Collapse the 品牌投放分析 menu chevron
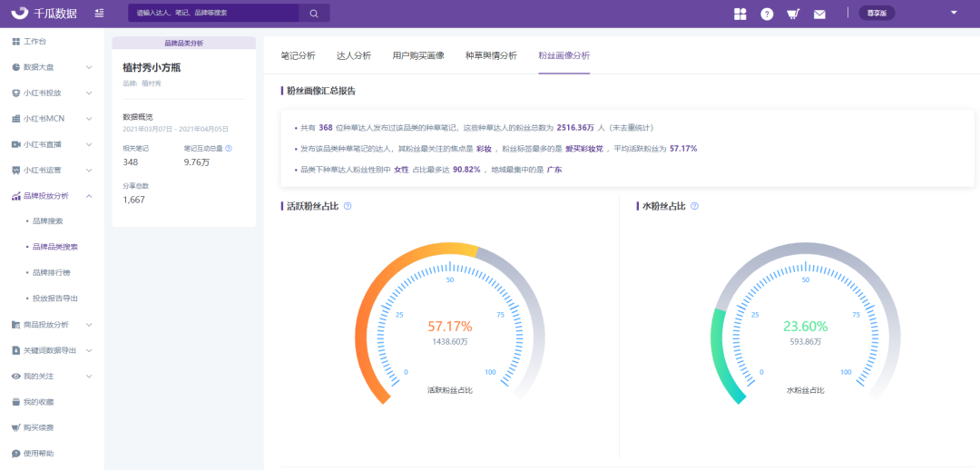980x470 pixels. [89, 196]
